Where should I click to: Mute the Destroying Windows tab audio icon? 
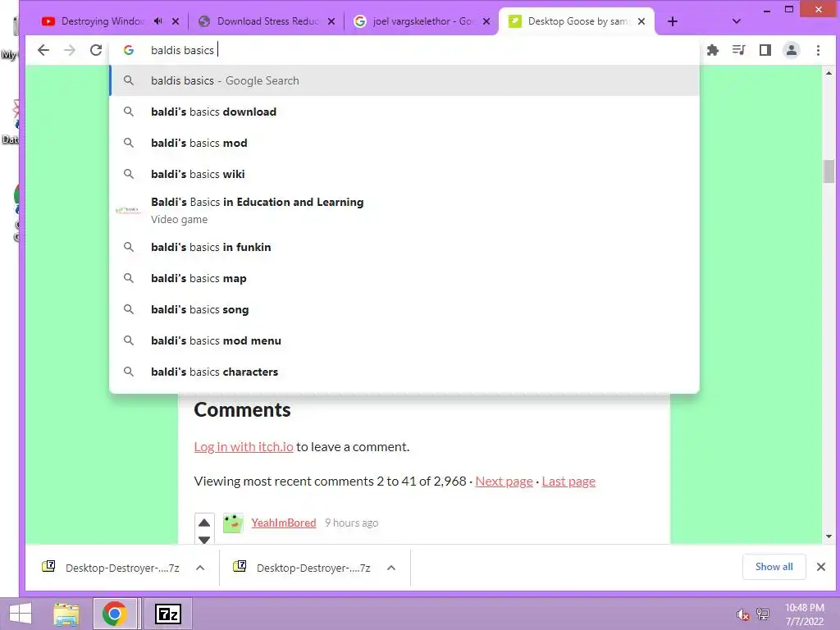click(158, 21)
